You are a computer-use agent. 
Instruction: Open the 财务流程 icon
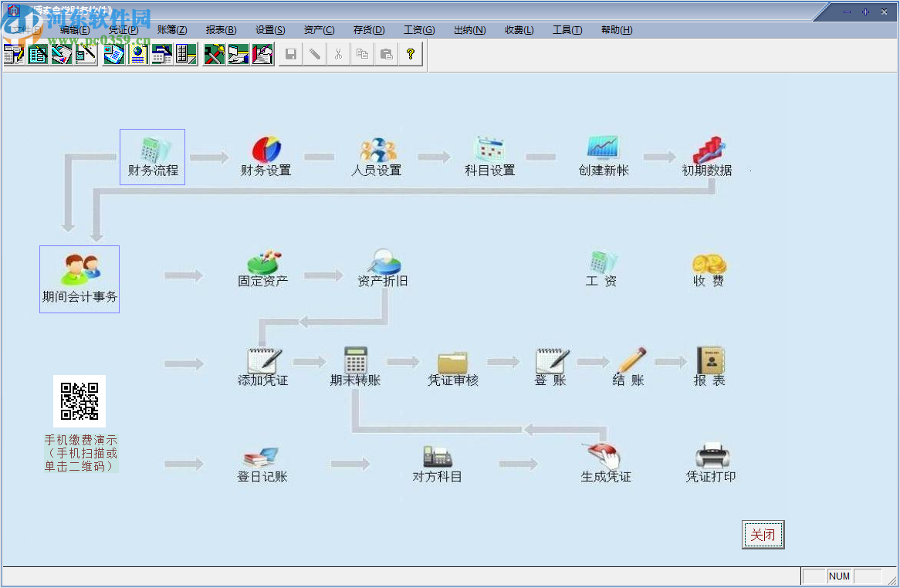tap(153, 157)
